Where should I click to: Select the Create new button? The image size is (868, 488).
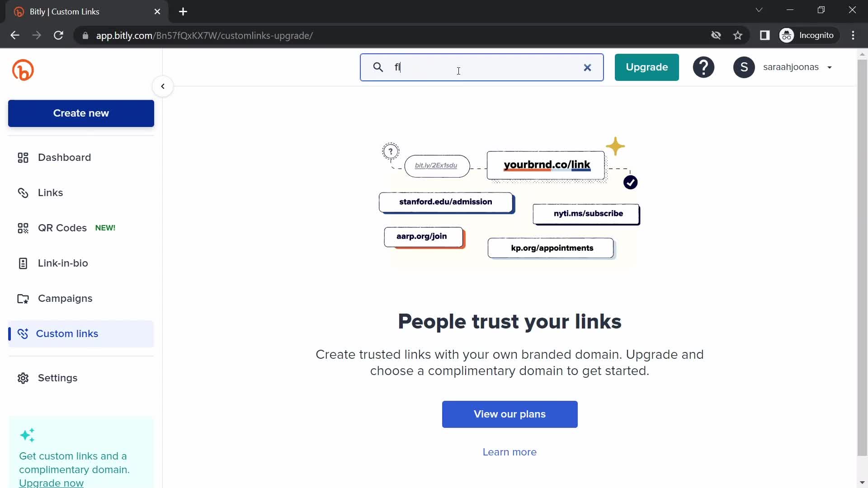(x=81, y=113)
